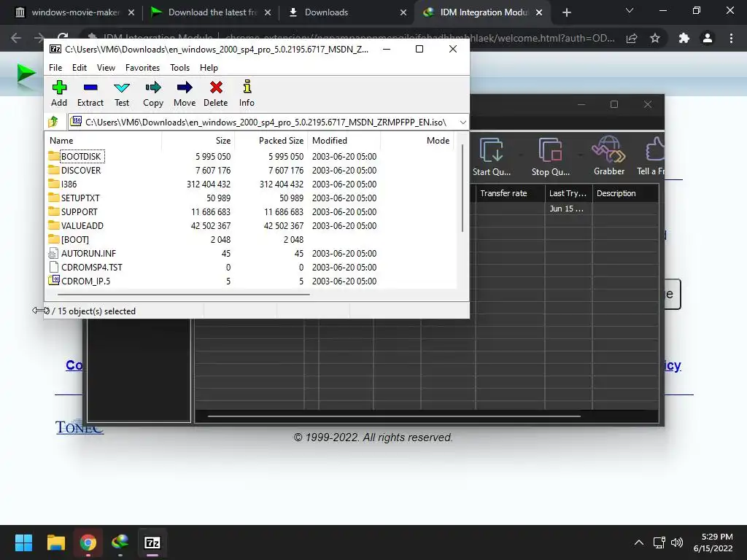Sort by the Size column header
This screenshot has width=747, height=560.
point(198,141)
